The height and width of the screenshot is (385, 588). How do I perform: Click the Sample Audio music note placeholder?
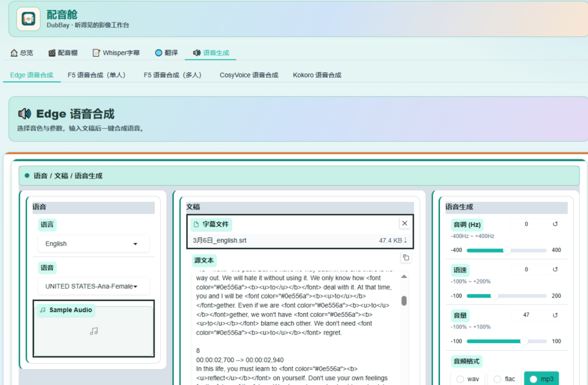(94, 331)
